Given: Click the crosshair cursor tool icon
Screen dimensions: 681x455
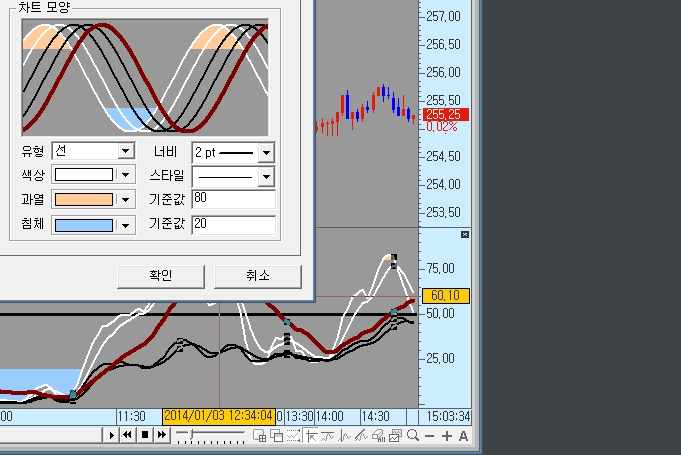Looking at the screenshot, I should coord(311,435).
